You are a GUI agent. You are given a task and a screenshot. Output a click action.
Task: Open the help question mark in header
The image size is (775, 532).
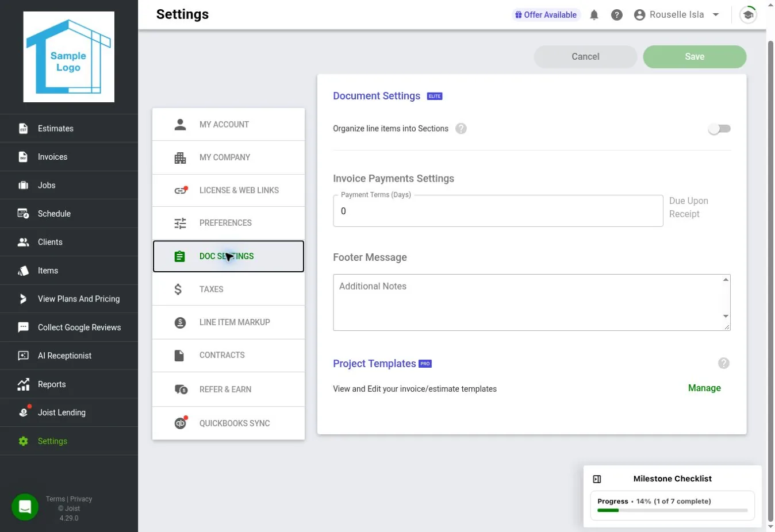click(617, 15)
